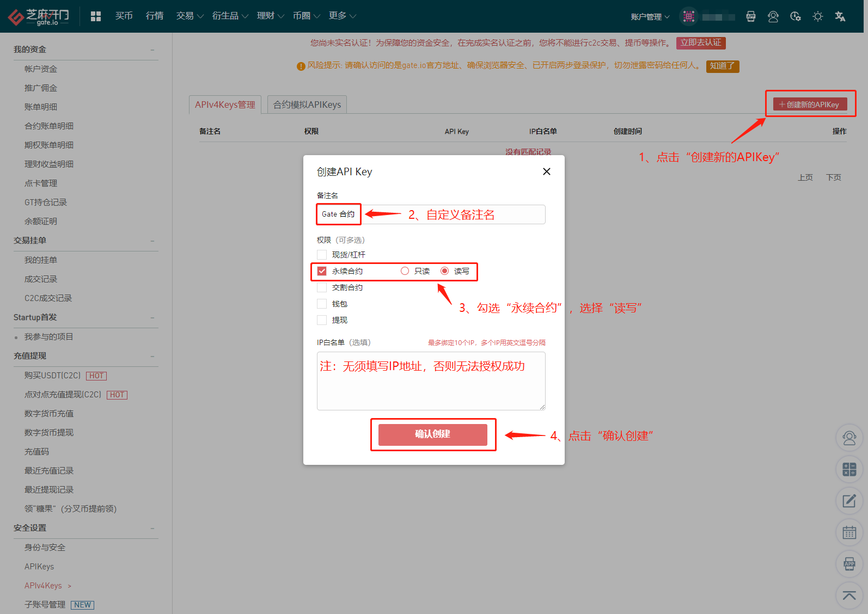Open 购买USDT(C2C) sidebar link
This screenshot has width=868, height=614.
(x=53, y=376)
